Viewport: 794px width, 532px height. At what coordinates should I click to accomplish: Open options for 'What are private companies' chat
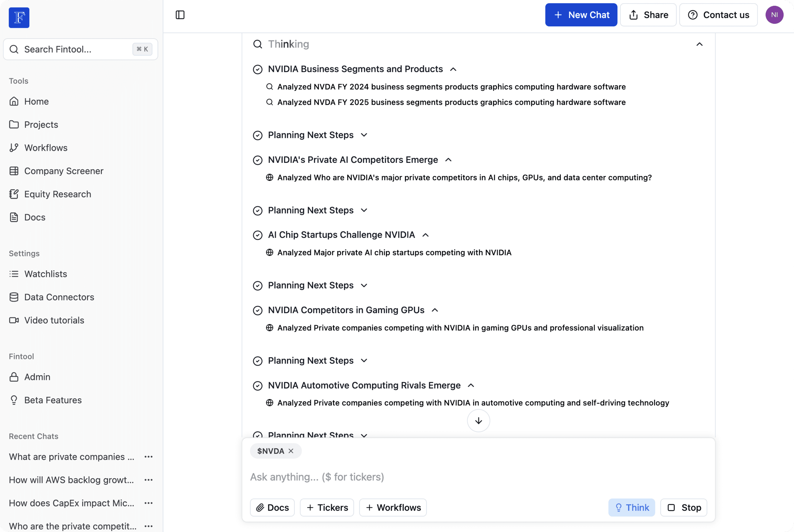coord(149,457)
